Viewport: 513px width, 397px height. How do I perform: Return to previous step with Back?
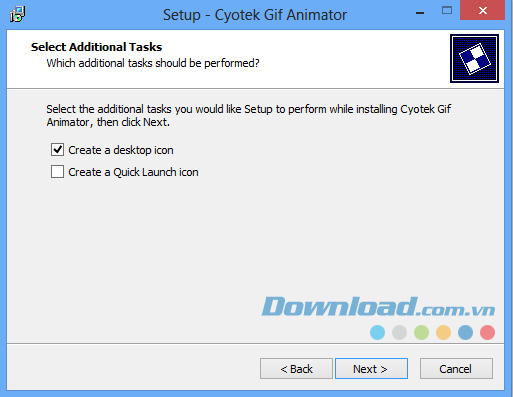click(x=296, y=369)
